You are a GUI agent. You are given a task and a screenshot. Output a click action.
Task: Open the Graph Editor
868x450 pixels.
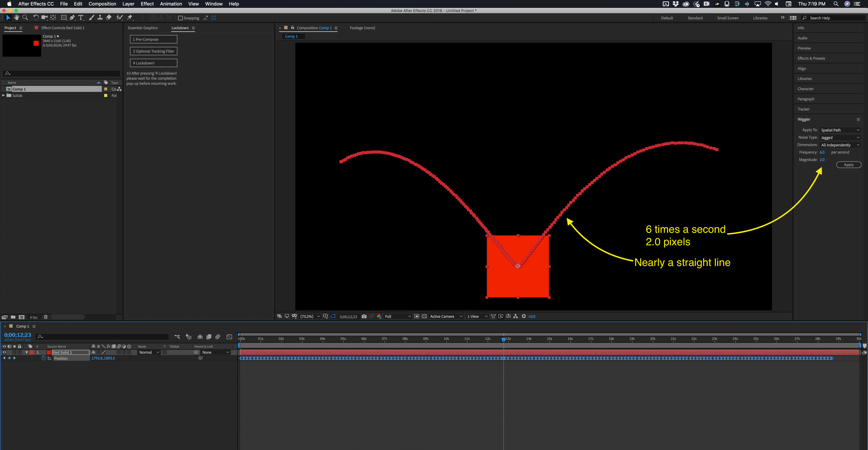coord(230,337)
